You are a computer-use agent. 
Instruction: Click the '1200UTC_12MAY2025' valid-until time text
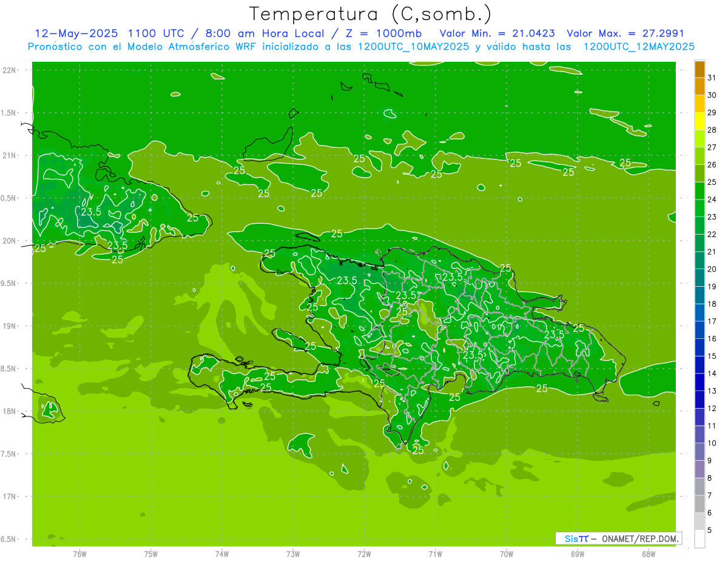639,47
